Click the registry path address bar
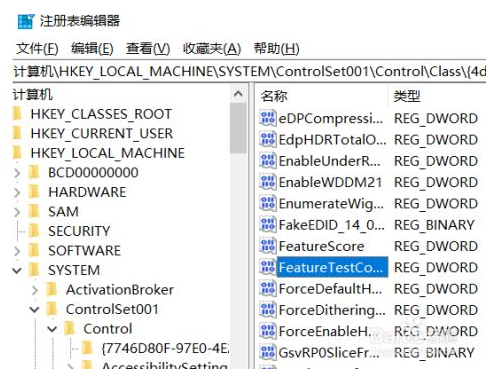This screenshot has height=385, width=487. point(249,72)
